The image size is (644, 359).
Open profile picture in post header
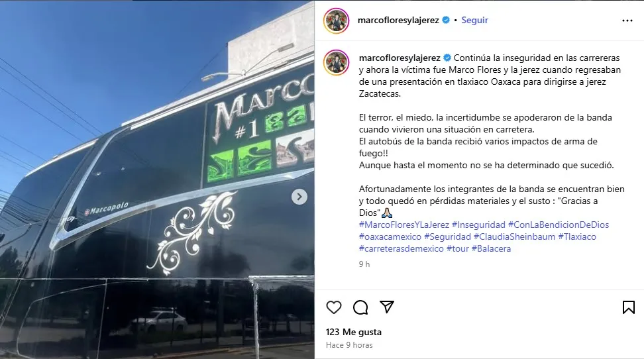click(337, 20)
